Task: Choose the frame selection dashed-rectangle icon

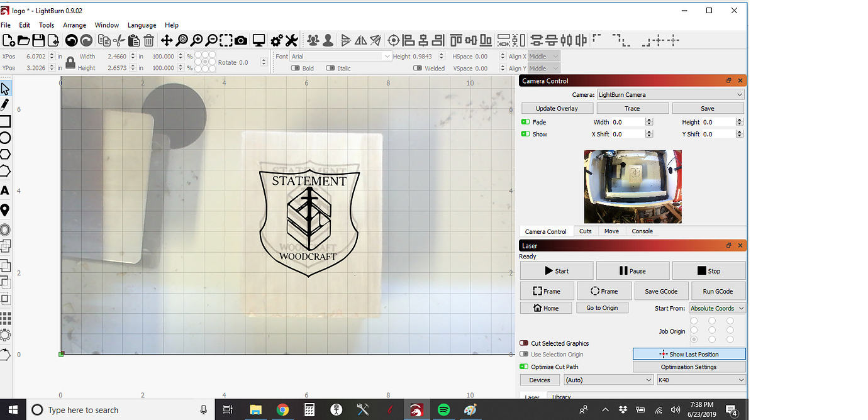Action: coord(226,41)
